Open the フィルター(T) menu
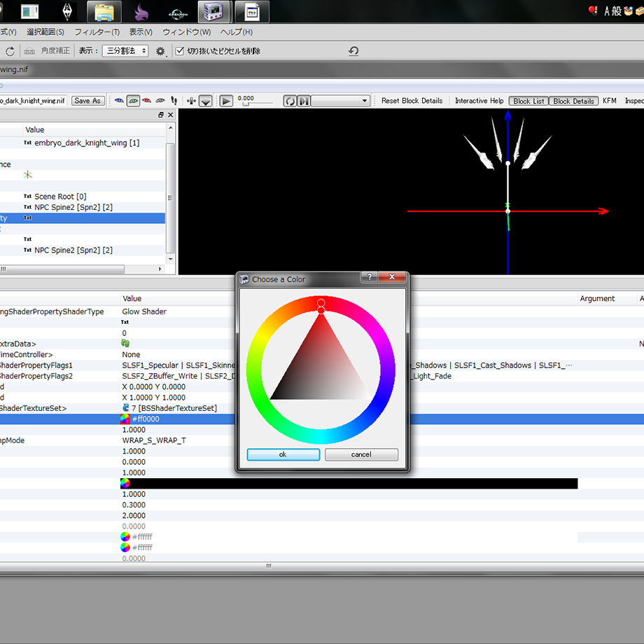The width and height of the screenshot is (644, 644). coord(97,32)
